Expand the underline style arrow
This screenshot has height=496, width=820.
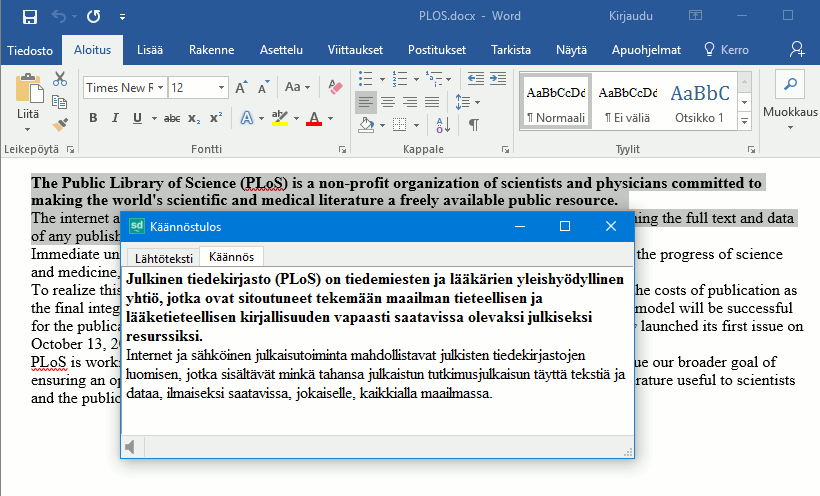click(154, 118)
